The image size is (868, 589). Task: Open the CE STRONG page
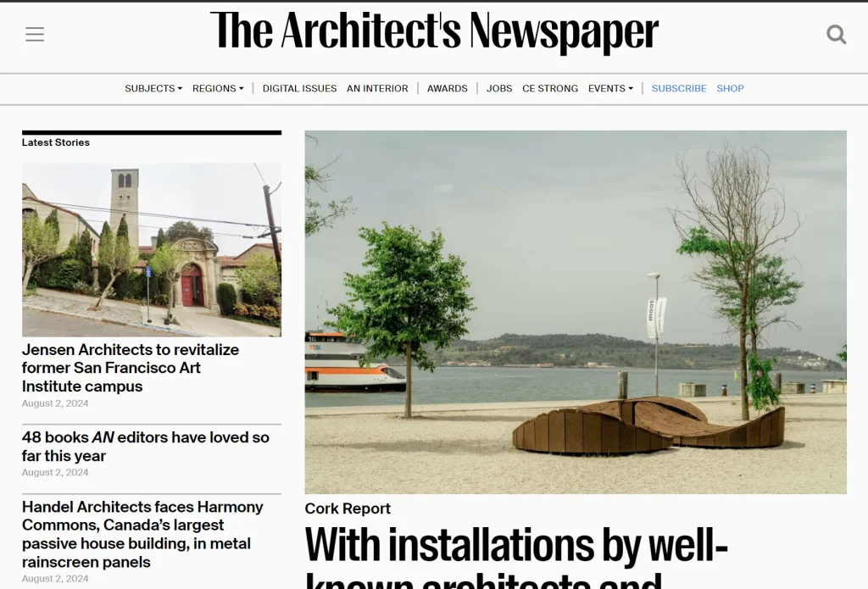[x=549, y=88]
